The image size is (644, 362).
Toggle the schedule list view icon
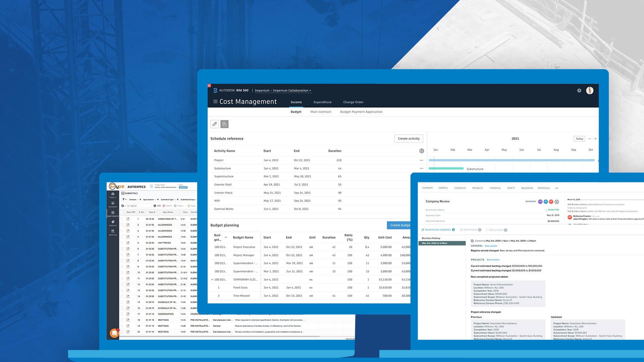pos(224,124)
